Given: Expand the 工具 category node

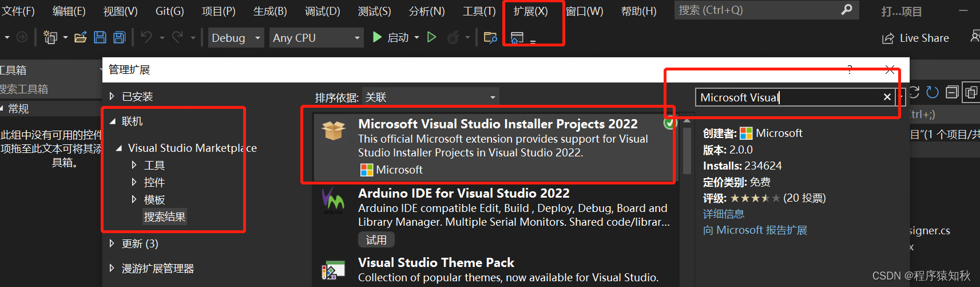Looking at the screenshot, I should pos(134,165).
